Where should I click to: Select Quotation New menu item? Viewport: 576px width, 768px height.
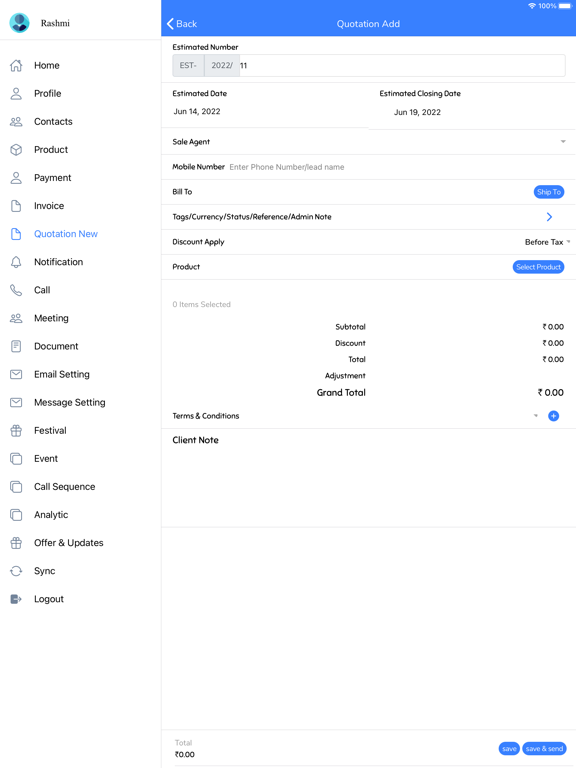tap(66, 234)
